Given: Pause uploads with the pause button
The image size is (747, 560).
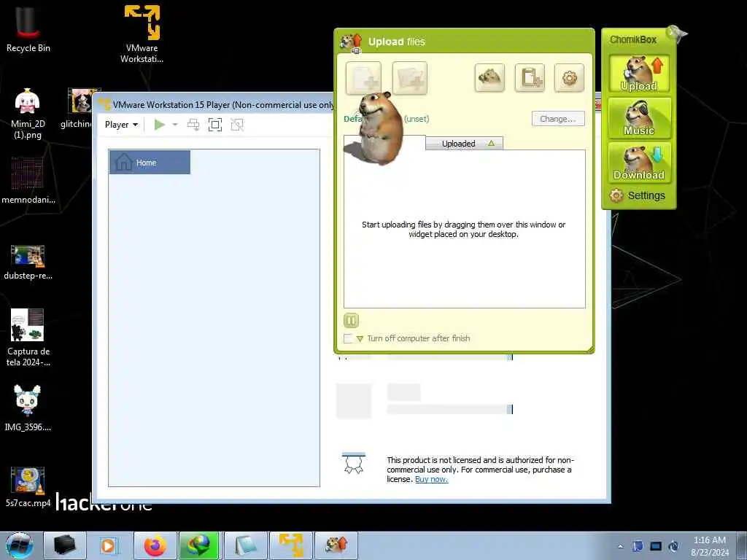Looking at the screenshot, I should pos(351,321).
